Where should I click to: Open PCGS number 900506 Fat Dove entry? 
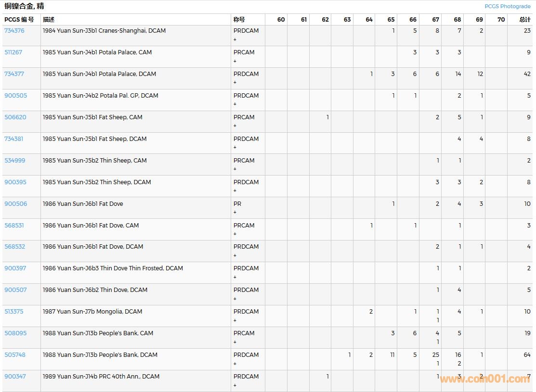coord(16,204)
